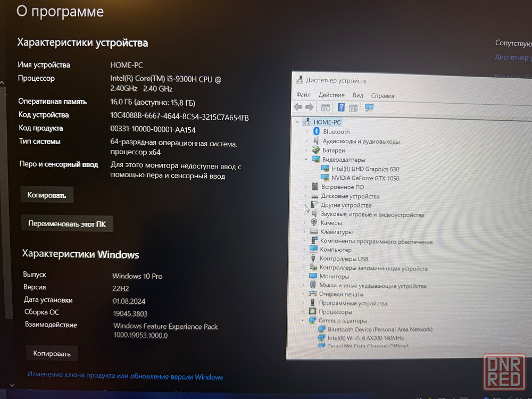
Task: Click Копировать under Windows specifications
Action: (x=52, y=353)
